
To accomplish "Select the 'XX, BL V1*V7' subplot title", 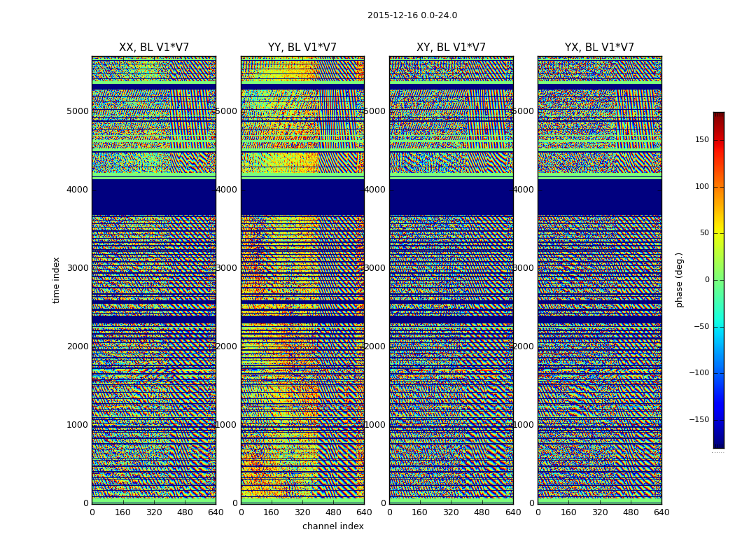I will [154, 48].
